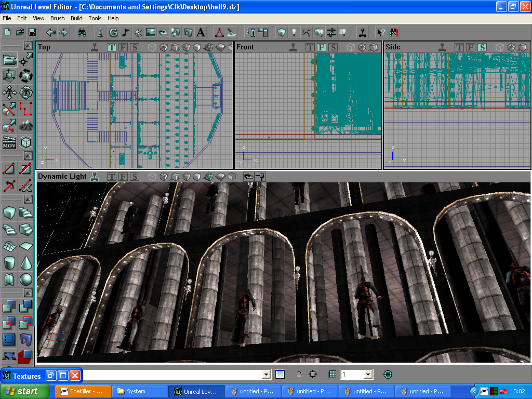Click the Windows start button
This screenshot has height=399, width=532.
coord(25,391)
